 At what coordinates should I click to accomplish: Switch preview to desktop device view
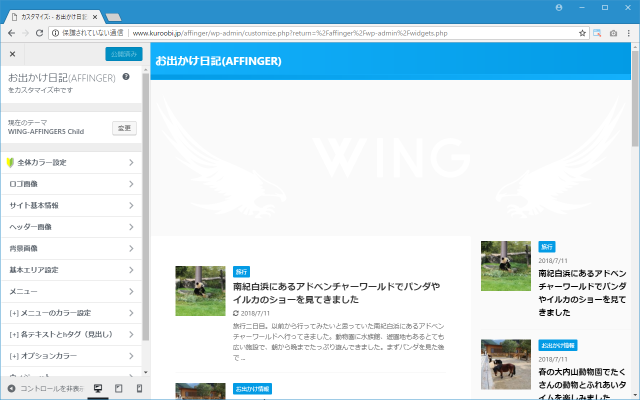98,388
